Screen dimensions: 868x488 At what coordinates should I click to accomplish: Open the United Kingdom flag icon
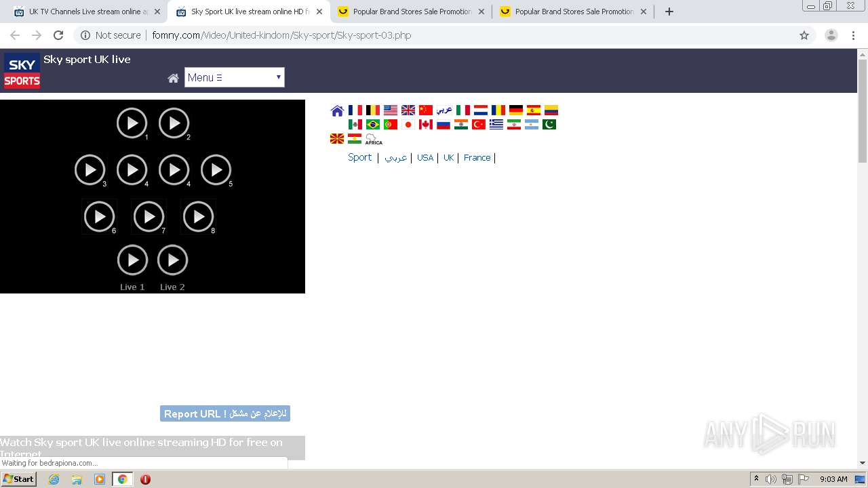click(408, 110)
